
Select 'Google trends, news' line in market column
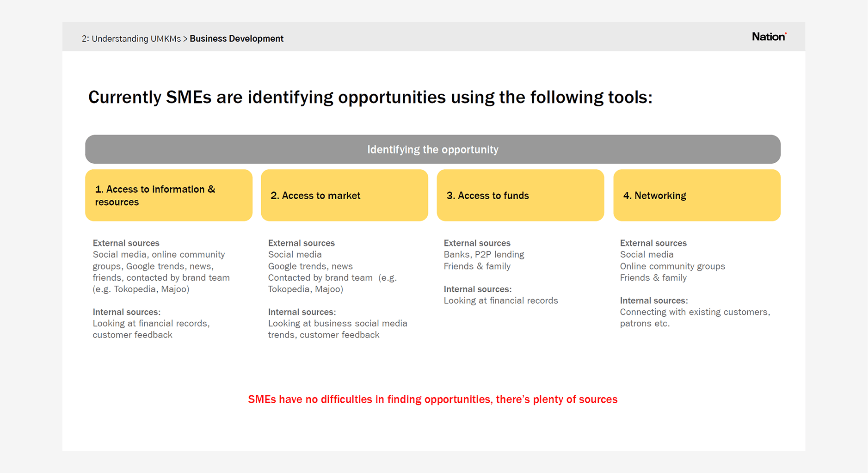(x=310, y=266)
